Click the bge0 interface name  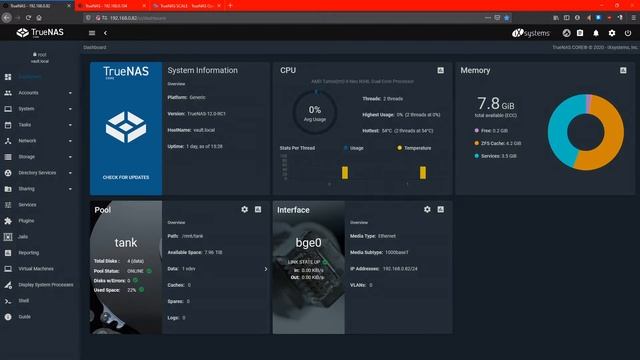point(308,243)
